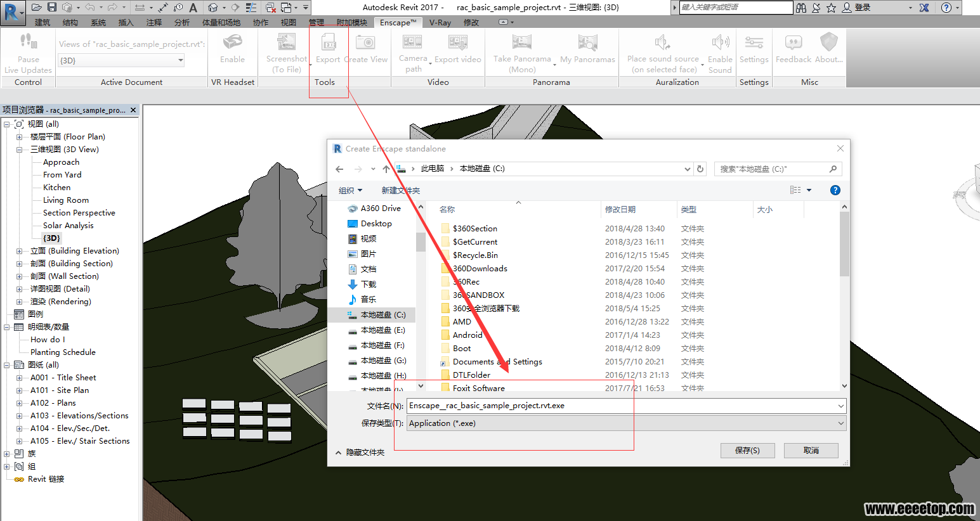Click the Enable VR Headset icon
The width and height of the screenshot is (980, 521).
pyautogui.click(x=232, y=42)
